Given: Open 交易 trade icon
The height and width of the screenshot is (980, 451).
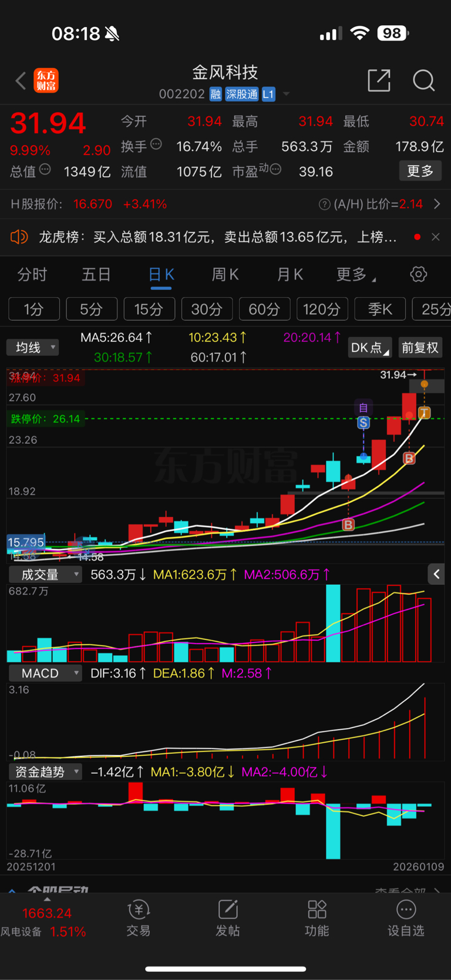Looking at the screenshot, I should click(139, 918).
